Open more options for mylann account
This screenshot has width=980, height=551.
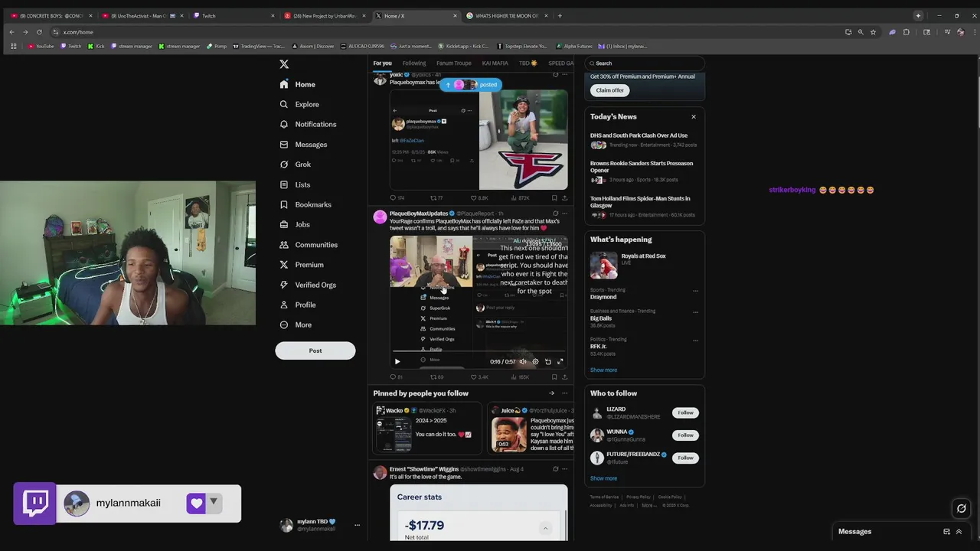(357, 525)
